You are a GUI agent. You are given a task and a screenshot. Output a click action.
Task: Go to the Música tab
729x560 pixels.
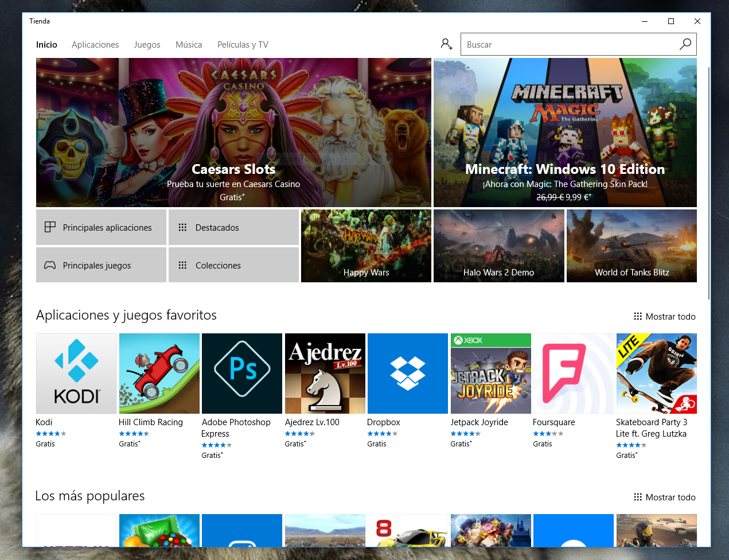(x=189, y=45)
